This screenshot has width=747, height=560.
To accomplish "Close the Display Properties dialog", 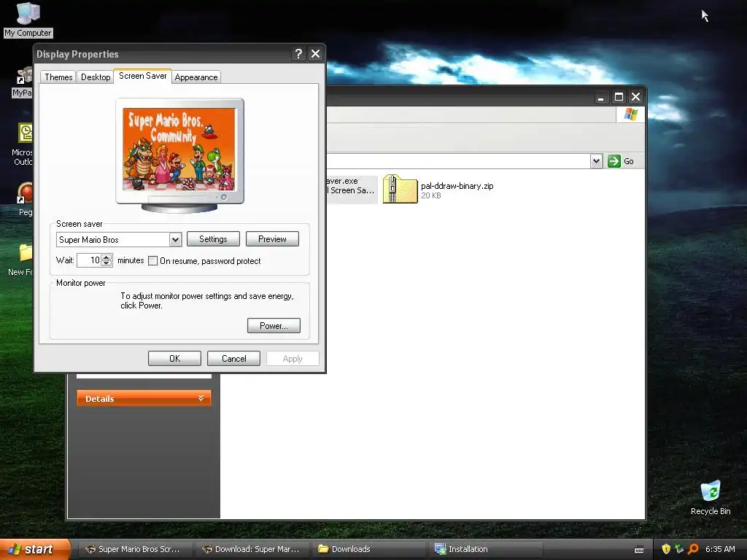I will [315, 54].
